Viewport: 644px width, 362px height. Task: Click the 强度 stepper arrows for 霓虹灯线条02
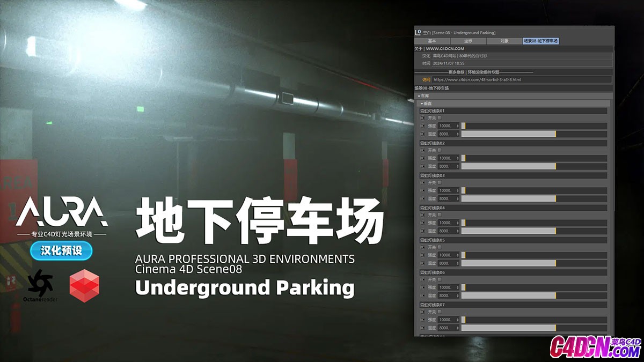click(458, 158)
